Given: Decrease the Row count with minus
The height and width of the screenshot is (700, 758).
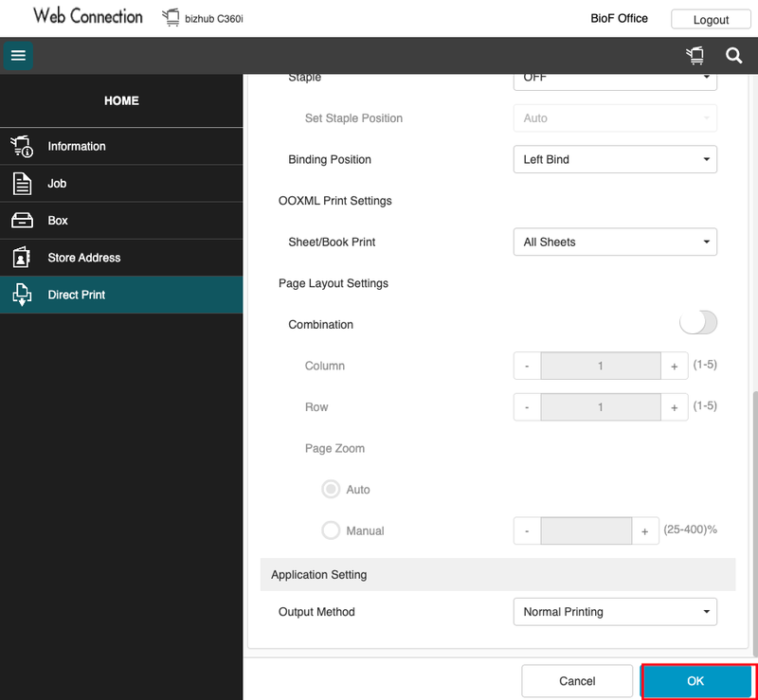Looking at the screenshot, I should coord(527,407).
